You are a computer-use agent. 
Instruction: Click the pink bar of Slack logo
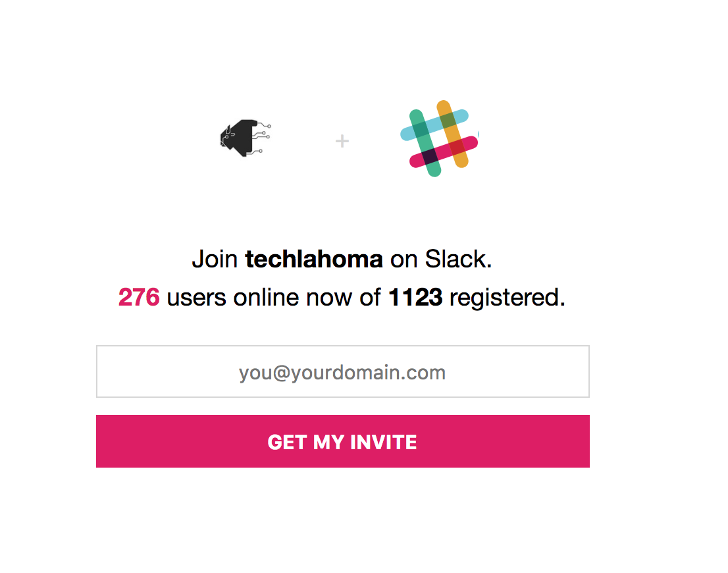(x=444, y=152)
